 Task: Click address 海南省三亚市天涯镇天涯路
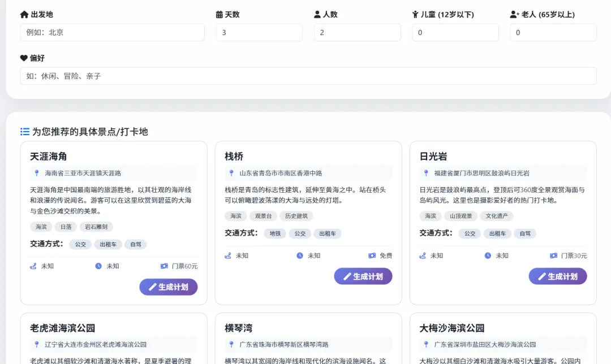click(83, 173)
